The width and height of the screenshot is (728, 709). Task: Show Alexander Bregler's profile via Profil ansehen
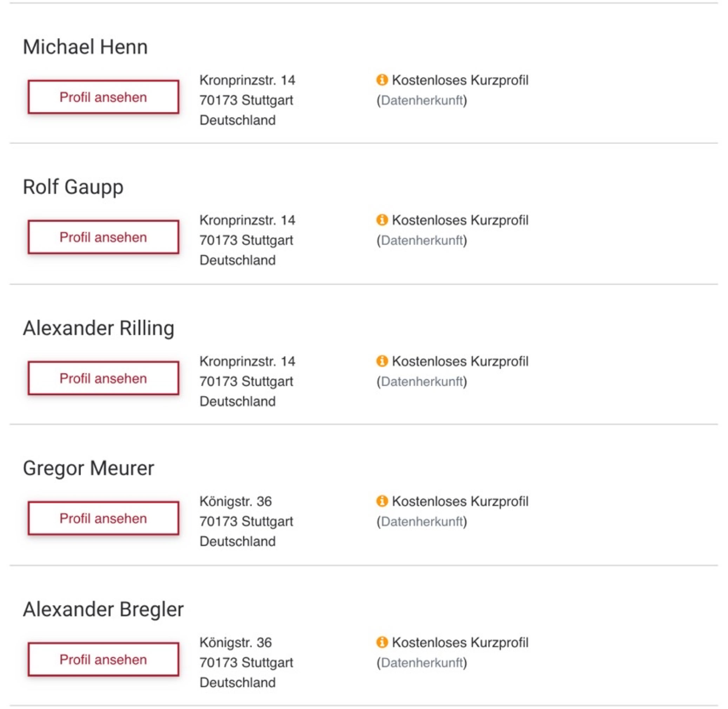click(103, 659)
